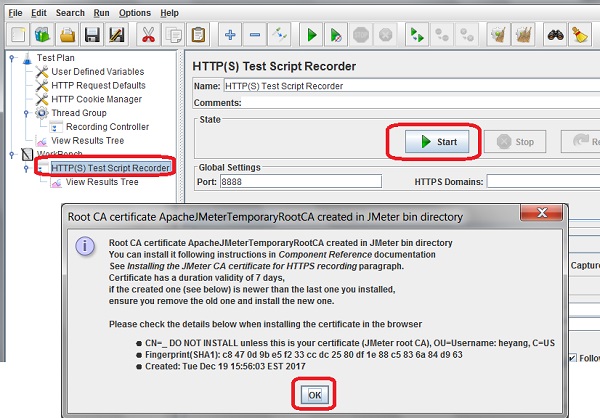This screenshot has height=418, width=600.
Task: Click the Port field showing 8888
Action: click(301, 181)
